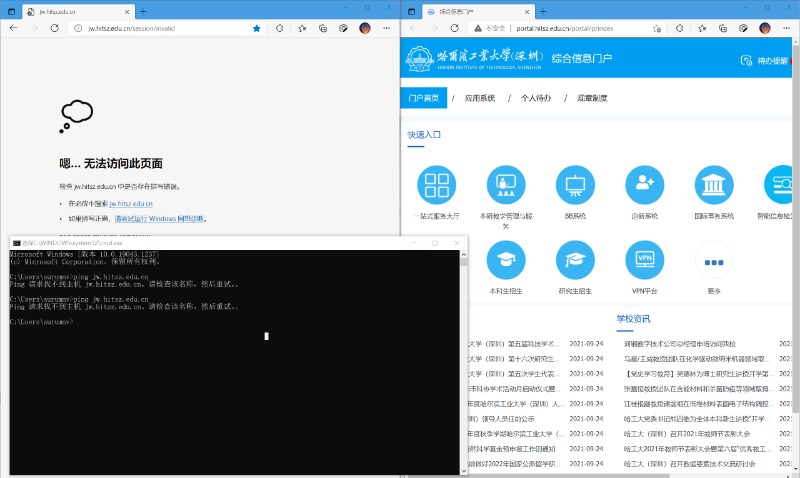Close the 综合信息门户 tab
This screenshot has width=800, height=478.
point(527,11)
